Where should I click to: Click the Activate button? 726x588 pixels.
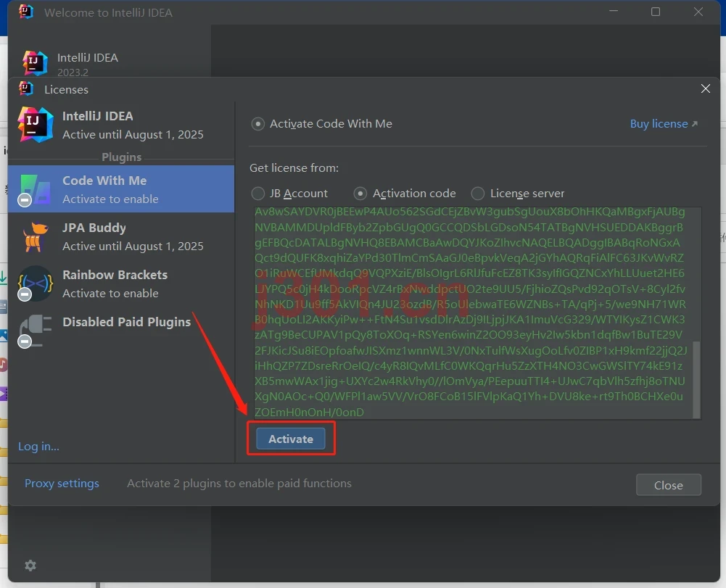pos(291,439)
